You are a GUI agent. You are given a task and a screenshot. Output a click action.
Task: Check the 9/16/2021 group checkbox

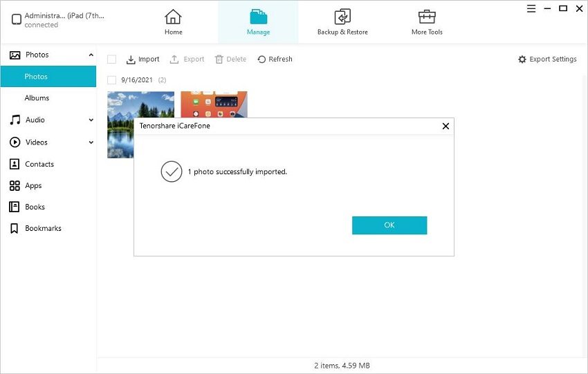point(112,80)
